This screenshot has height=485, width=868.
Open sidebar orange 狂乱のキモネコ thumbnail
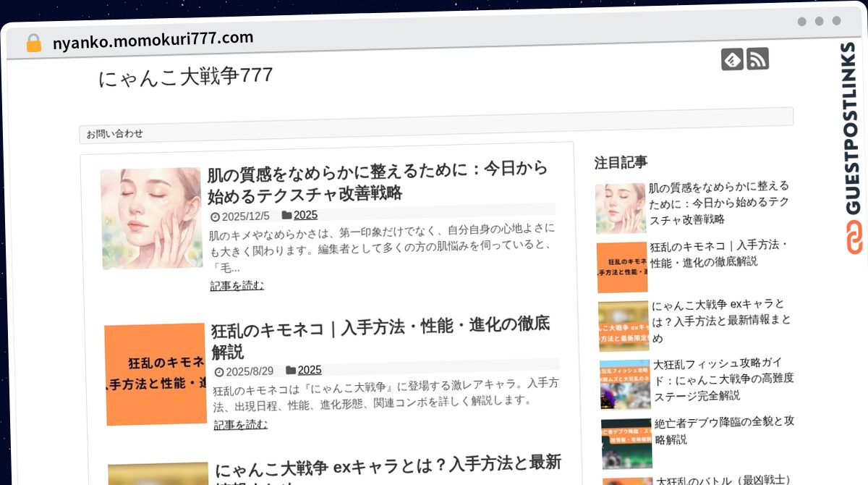click(x=622, y=268)
